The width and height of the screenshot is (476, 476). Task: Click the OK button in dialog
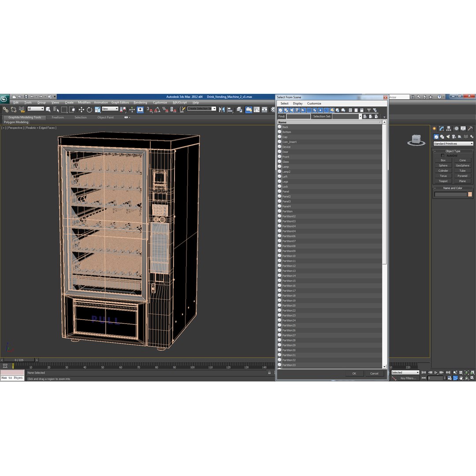click(x=354, y=374)
